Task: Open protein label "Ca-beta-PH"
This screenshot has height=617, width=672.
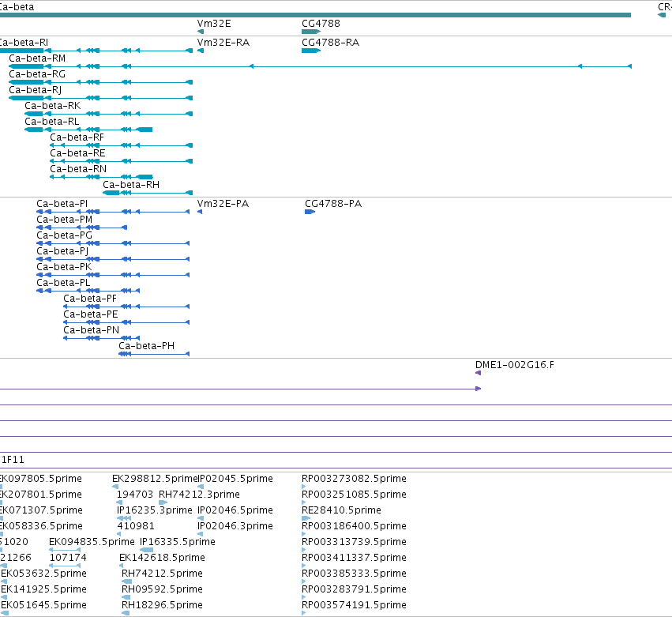Action: 147,347
